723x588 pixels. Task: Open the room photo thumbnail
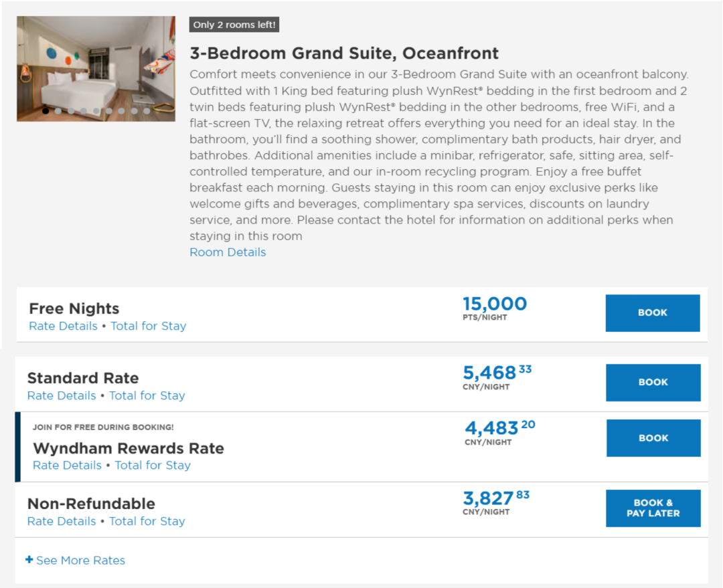click(x=96, y=68)
